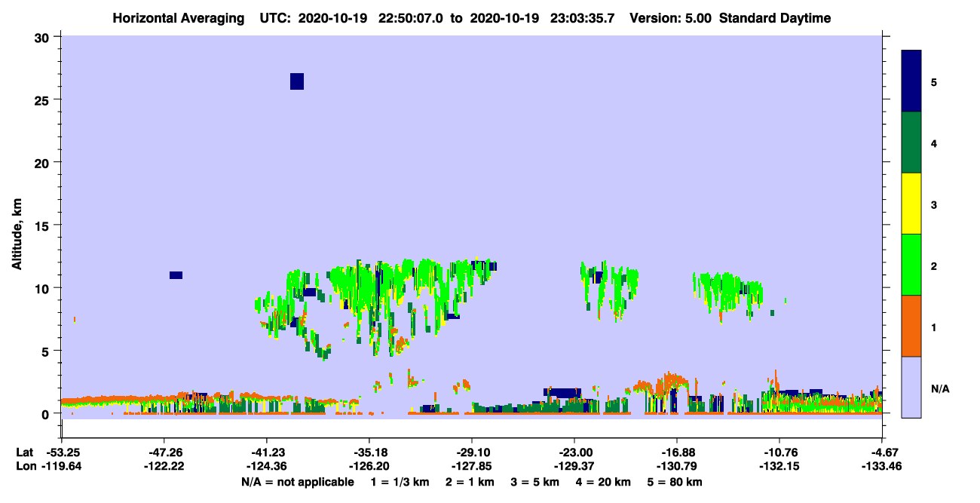Click the colorbar label 2

[x=934, y=265]
